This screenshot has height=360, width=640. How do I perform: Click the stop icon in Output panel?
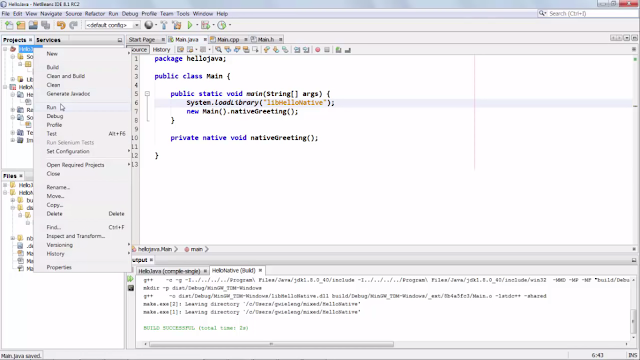pos(131,288)
